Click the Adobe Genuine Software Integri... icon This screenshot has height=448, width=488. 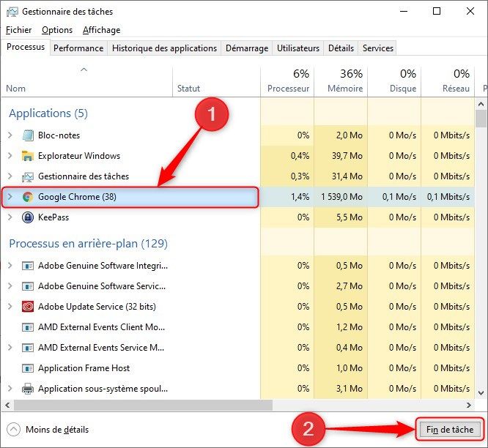[x=28, y=266]
